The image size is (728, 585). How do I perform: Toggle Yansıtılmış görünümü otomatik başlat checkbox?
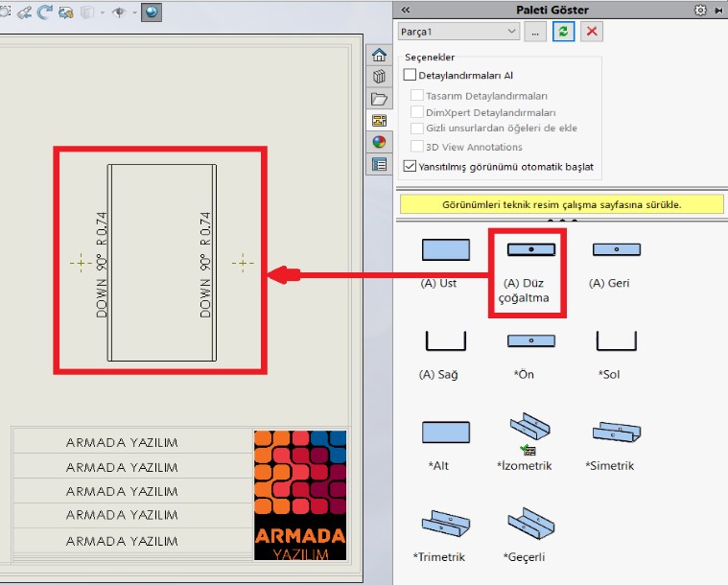coord(411,167)
